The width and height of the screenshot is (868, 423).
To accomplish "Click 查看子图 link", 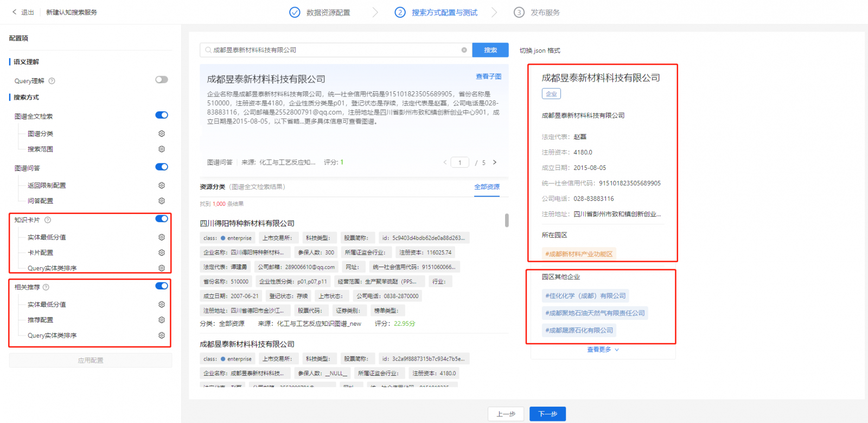I will pos(488,77).
